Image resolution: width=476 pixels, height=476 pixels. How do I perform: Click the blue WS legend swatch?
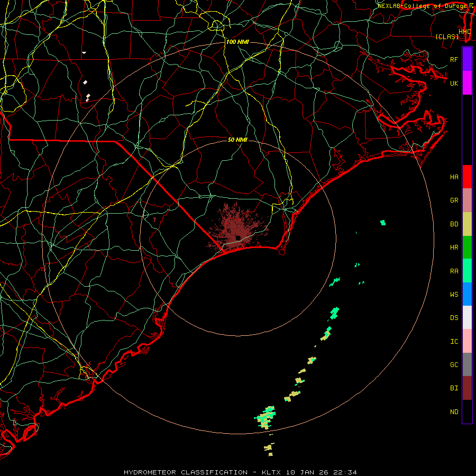pyautogui.click(x=467, y=294)
